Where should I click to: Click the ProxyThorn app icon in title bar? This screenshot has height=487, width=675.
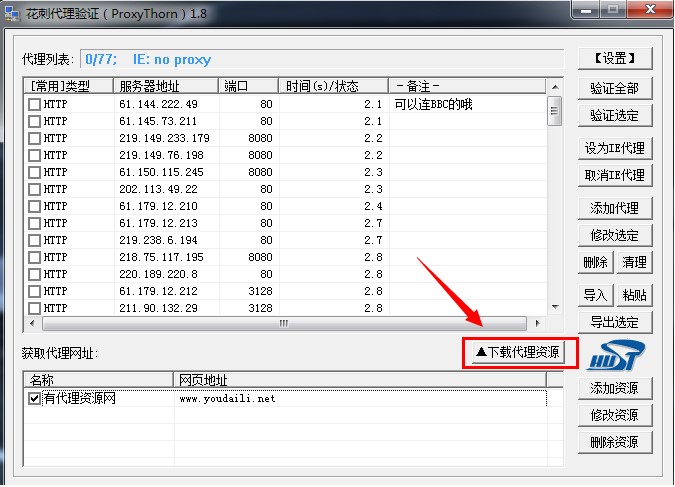point(12,13)
